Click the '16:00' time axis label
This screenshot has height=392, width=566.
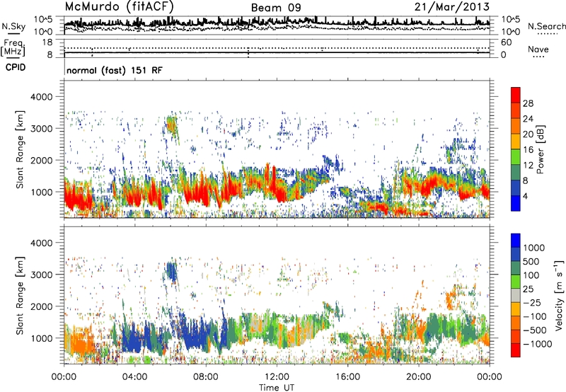(x=347, y=377)
